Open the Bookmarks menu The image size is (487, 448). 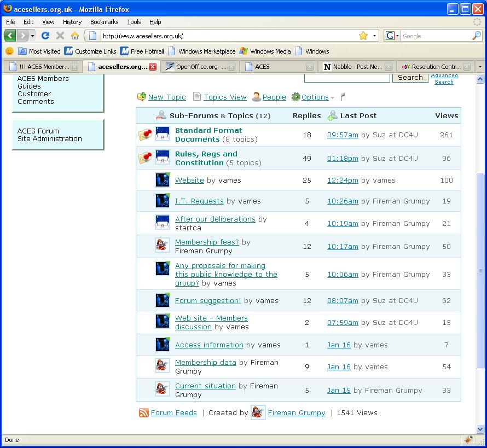coord(104,22)
